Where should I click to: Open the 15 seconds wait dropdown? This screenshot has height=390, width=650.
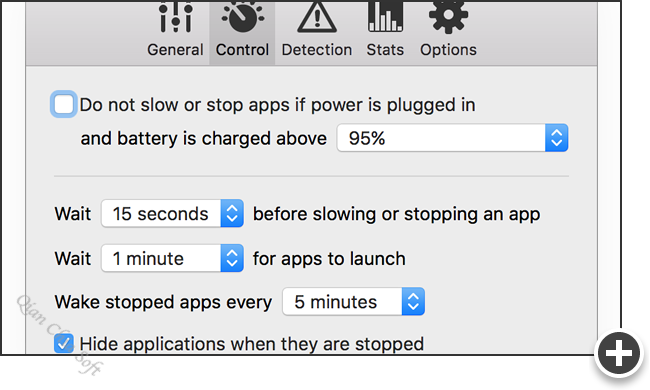coord(172,213)
